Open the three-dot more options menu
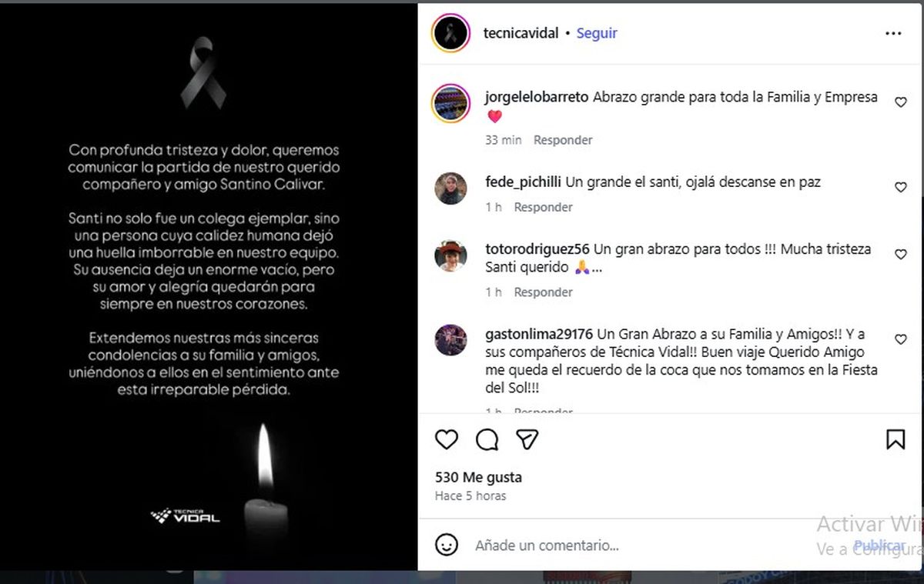 893,33
